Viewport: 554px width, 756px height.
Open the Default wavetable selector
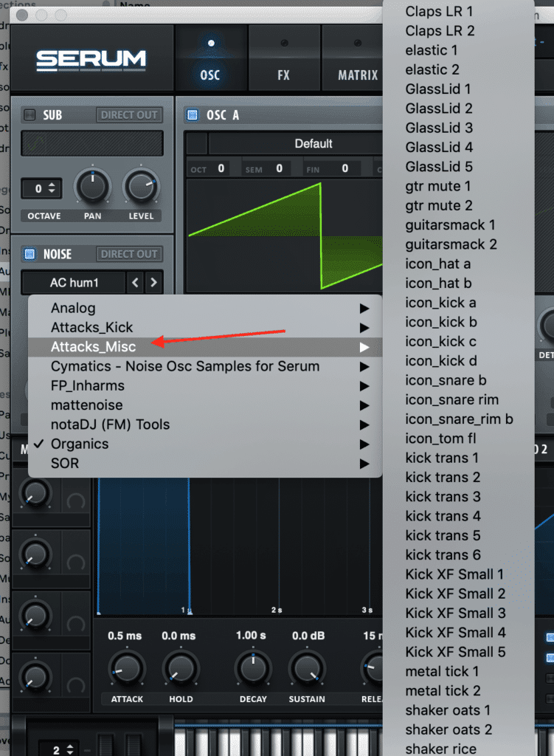313,144
